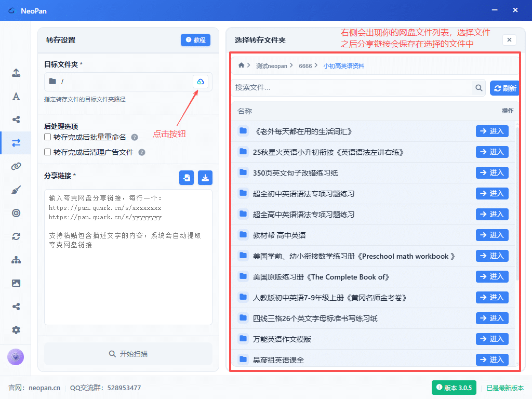Click the download icon beside 分享链接
This screenshot has height=399, width=532.
[x=205, y=178]
